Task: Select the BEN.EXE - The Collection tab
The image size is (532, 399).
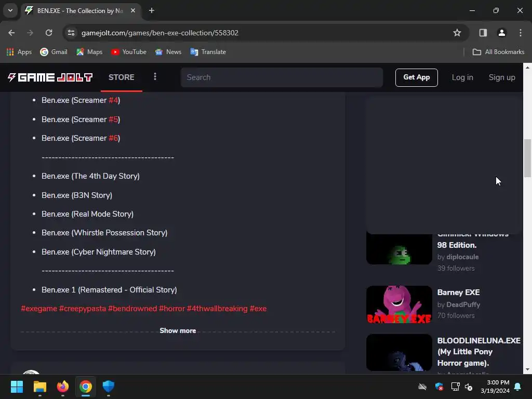Action: point(81,10)
